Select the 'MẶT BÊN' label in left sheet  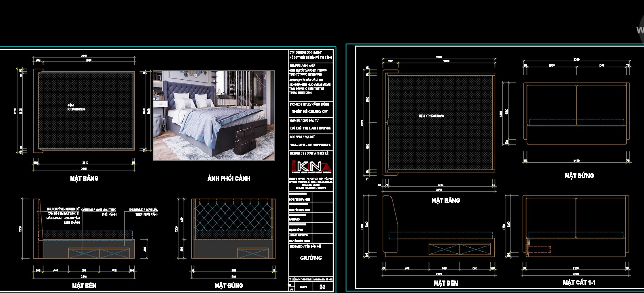coord(84,286)
